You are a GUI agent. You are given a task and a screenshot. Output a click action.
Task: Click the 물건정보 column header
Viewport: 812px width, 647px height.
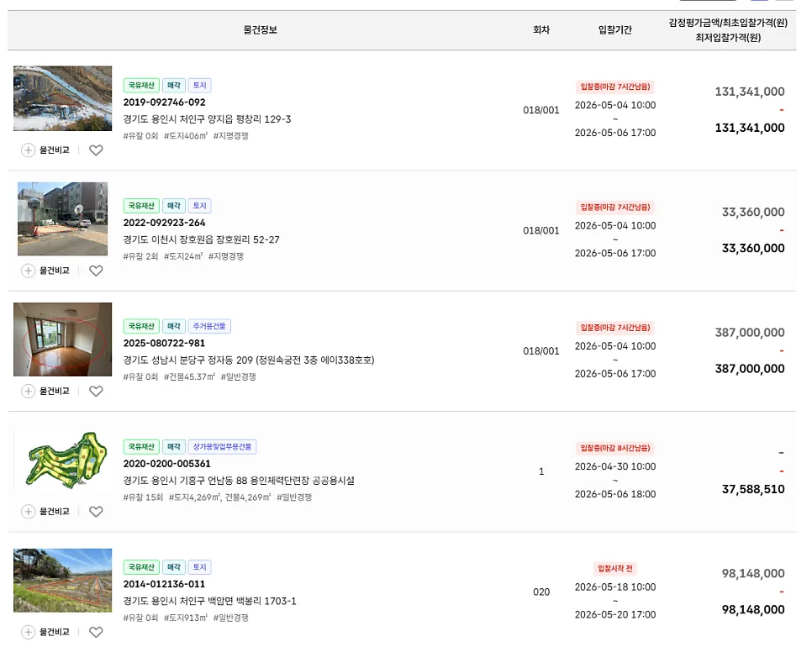tap(261, 30)
